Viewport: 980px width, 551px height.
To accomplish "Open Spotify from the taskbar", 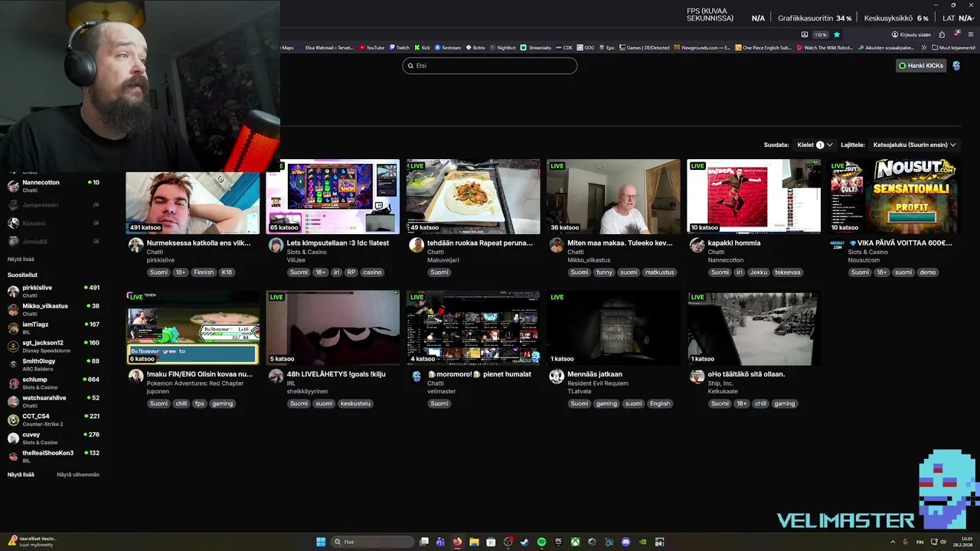I will [x=541, y=542].
